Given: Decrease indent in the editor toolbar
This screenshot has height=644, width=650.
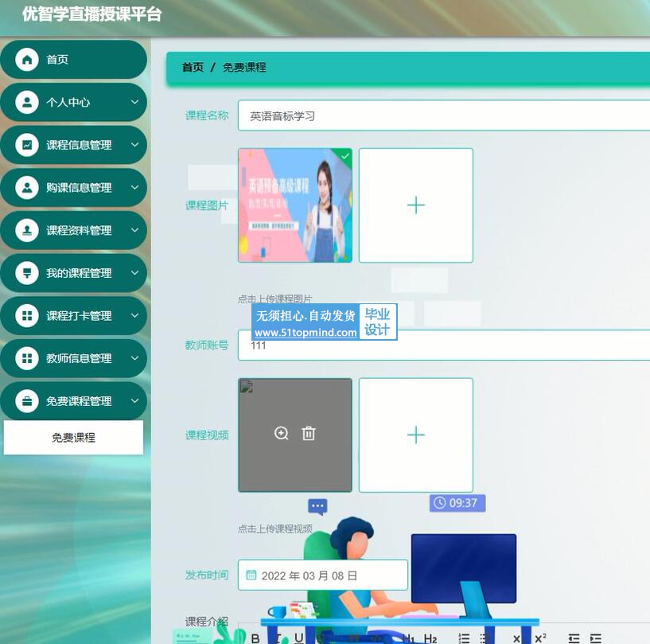Looking at the screenshot, I should [x=574, y=638].
